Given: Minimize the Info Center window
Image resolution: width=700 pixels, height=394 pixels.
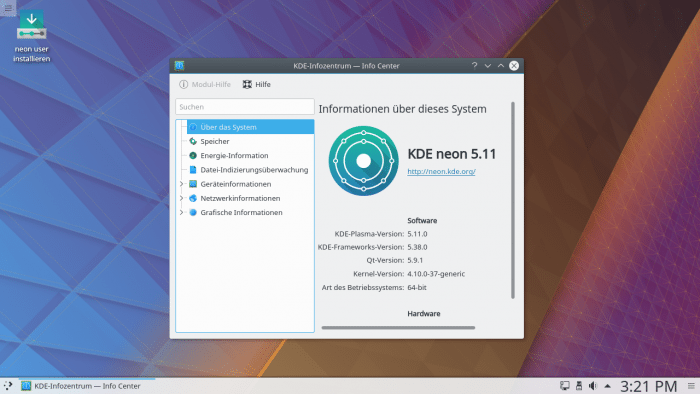Looking at the screenshot, I should [488, 66].
